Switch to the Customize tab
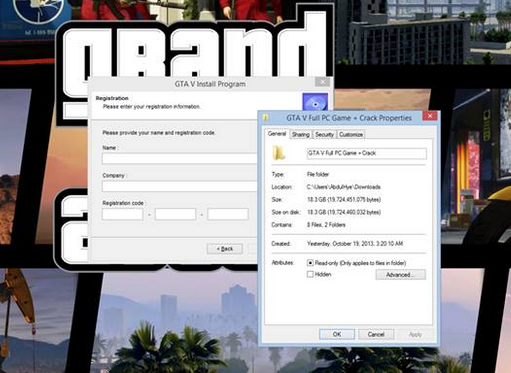 (x=351, y=134)
